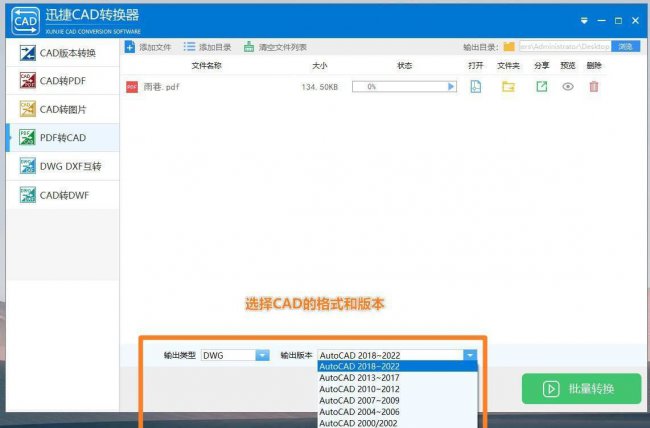Share the 雨巷.pdf file
The image size is (650, 428).
pyautogui.click(x=541, y=86)
